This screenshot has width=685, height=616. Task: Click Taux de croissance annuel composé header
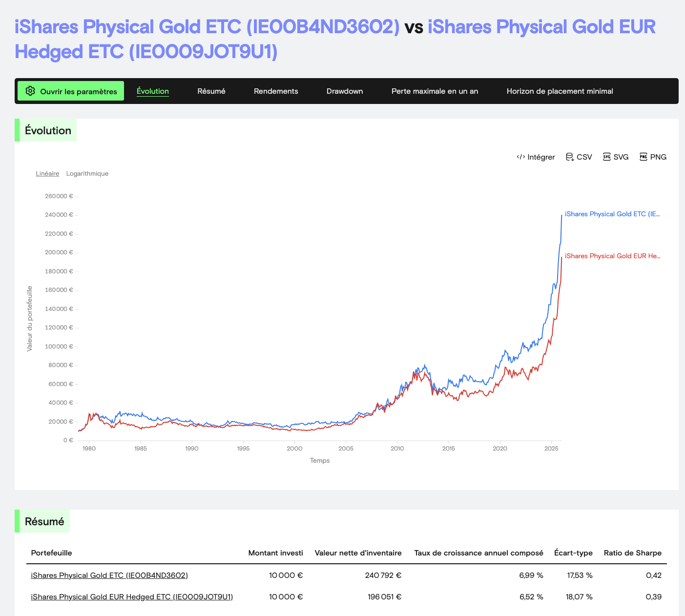(479, 553)
